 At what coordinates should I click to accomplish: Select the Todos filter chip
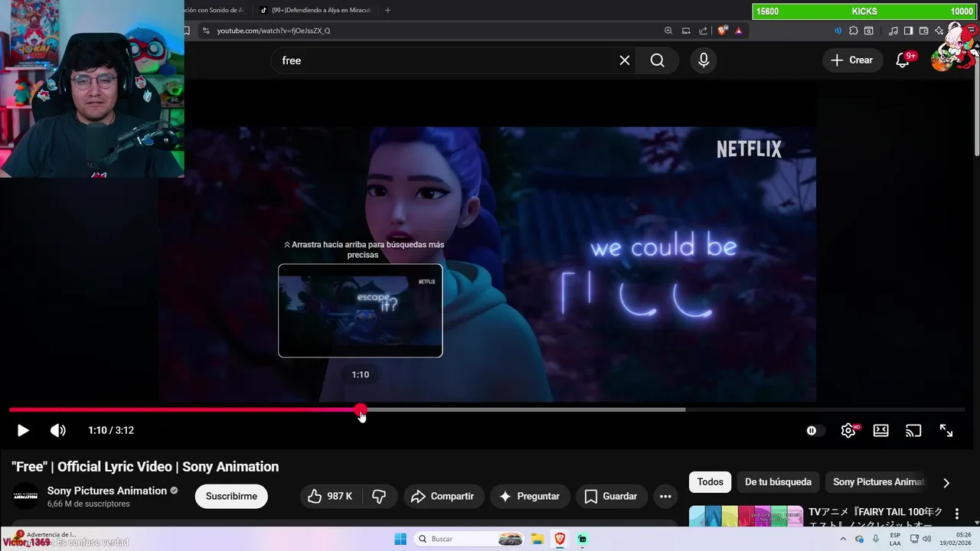(710, 482)
